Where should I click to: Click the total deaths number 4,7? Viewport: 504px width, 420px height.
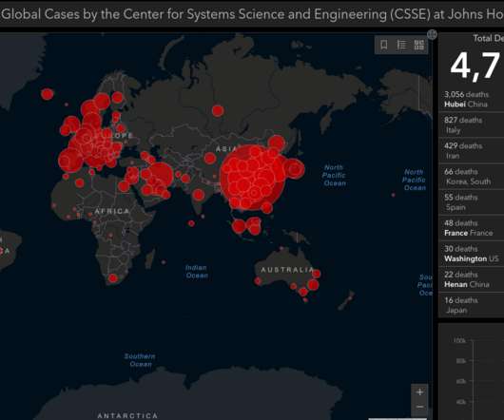click(x=475, y=66)
